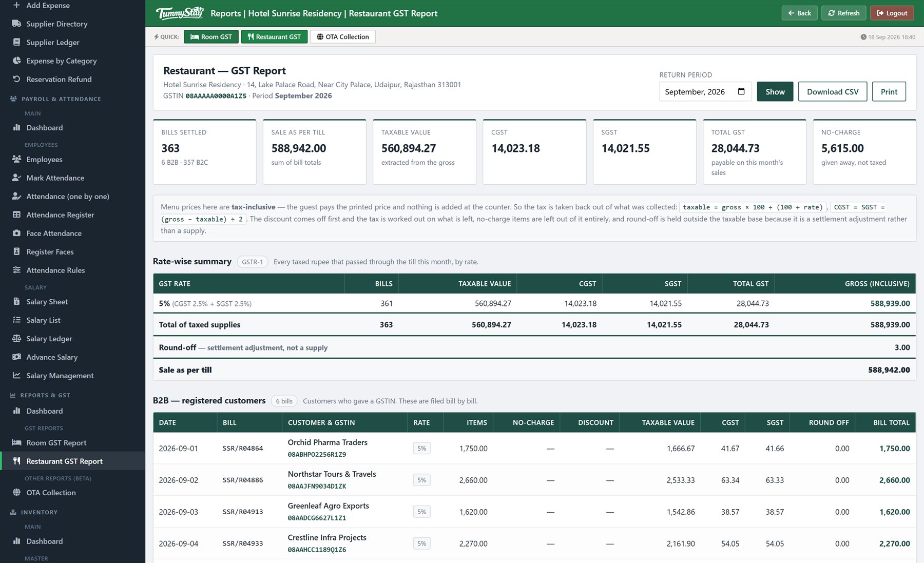
Task: Go back using the Back button
Action: (x=800, y=13)
